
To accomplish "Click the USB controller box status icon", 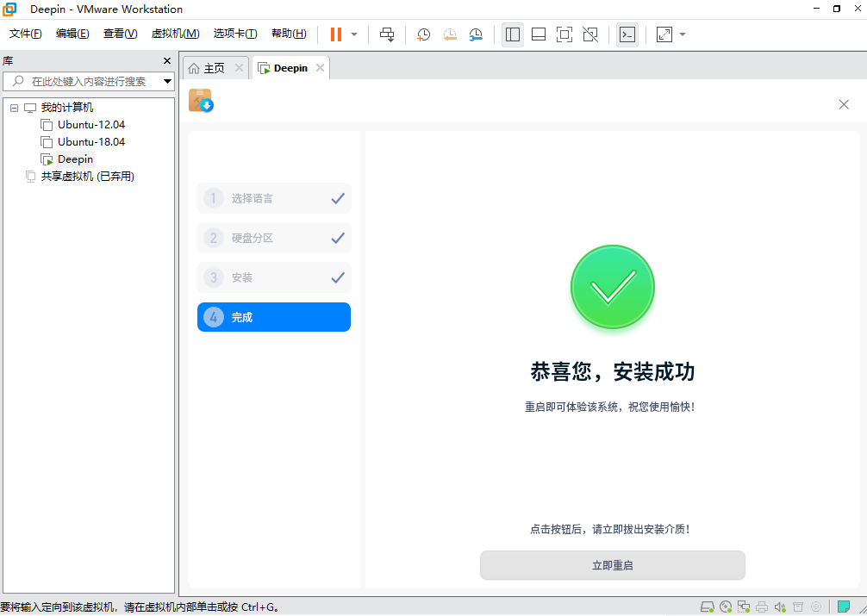I will [x=798, y=607].
